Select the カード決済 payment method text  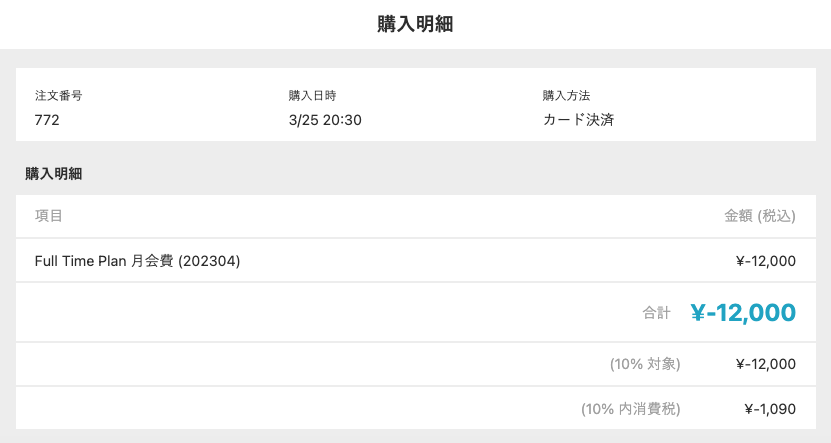pyautogui.click(x=584, y=120)
